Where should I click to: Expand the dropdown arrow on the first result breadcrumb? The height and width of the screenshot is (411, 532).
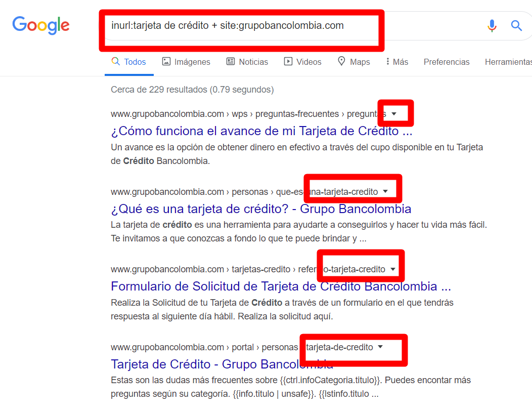pos(394,113)
